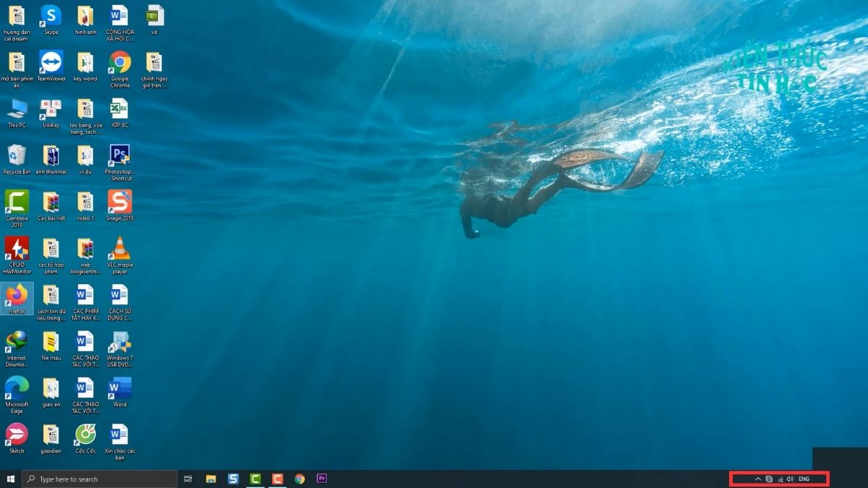Select the Photoshop shortcut icon
The width and height of the screenshot is (868, 488).
coord(120,162)
